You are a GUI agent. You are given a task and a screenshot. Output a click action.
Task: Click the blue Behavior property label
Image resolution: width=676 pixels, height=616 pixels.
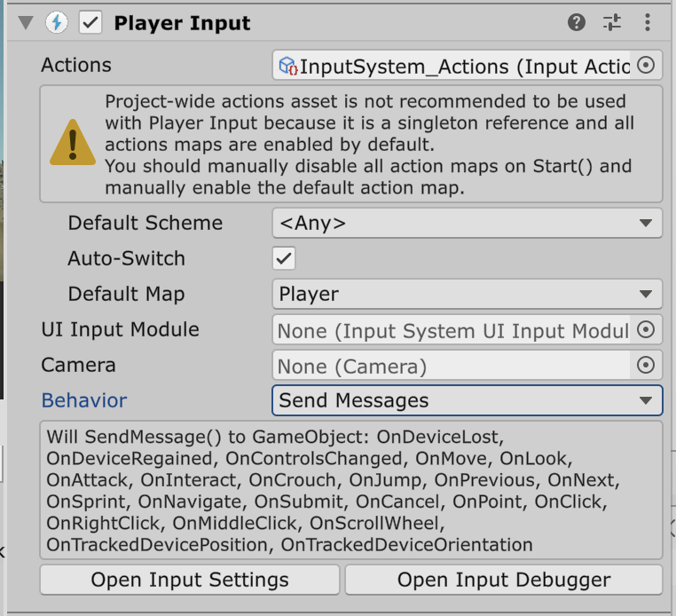(x=84, y=400)
